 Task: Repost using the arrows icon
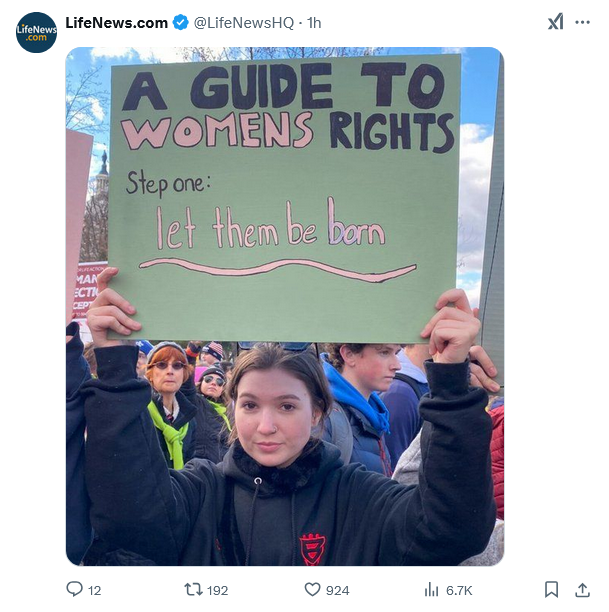coord(193,589)
